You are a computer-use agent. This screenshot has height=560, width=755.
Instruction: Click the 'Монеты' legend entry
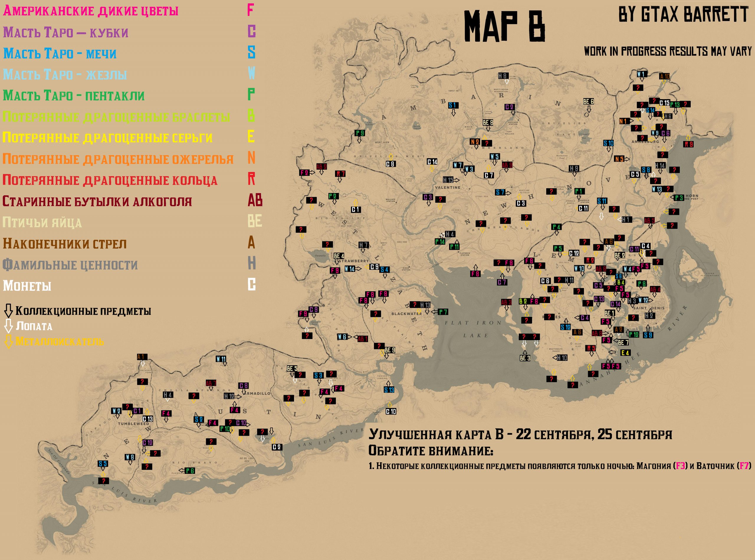[x=27, y=286]
